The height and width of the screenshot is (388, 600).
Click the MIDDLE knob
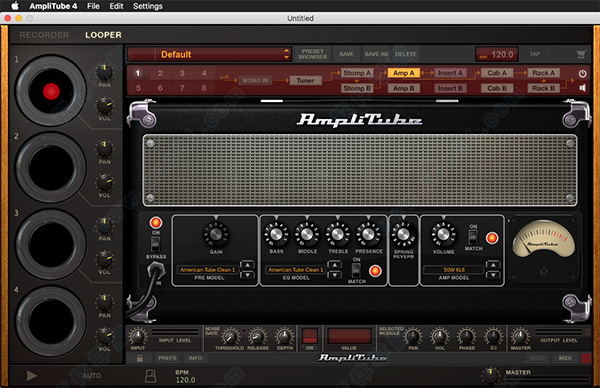pos(307,234)
